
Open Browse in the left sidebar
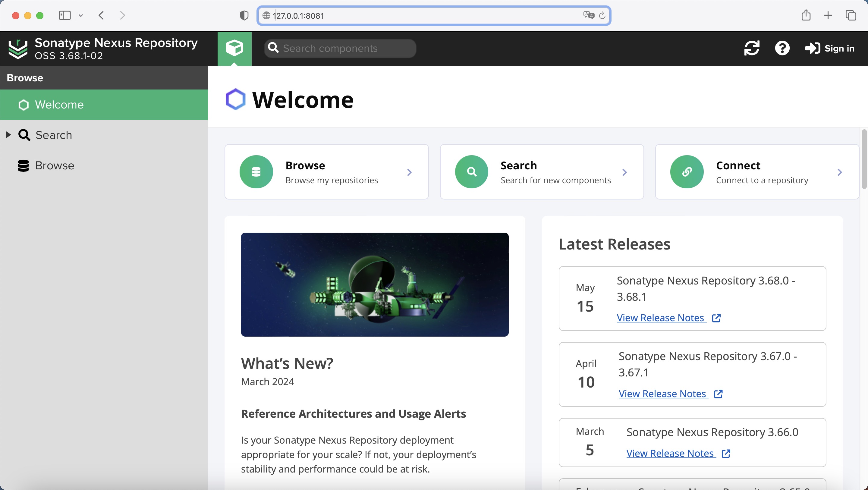click(x=54, y=165)
